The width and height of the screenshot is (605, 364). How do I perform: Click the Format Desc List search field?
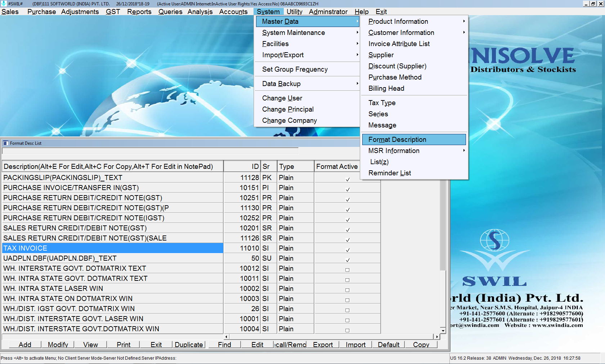click(x=150, y=151)
